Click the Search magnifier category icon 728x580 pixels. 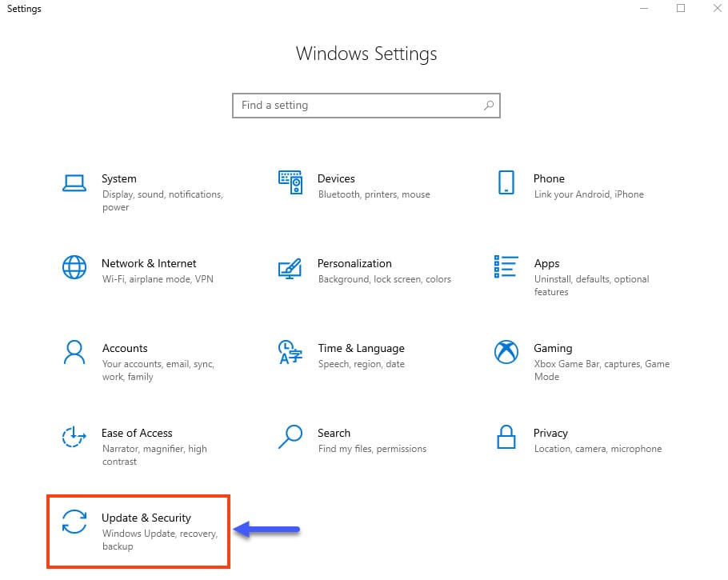pos(290,437)
